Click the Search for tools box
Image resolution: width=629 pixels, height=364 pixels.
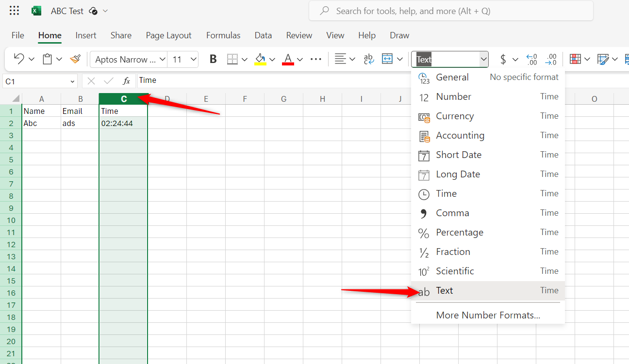click(x=451, y=11)
